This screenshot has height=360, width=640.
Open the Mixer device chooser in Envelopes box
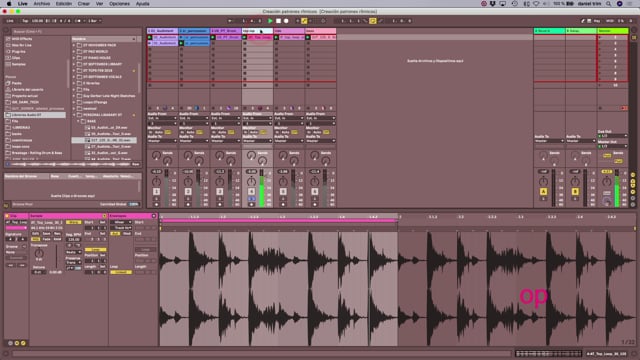[121, 222]
